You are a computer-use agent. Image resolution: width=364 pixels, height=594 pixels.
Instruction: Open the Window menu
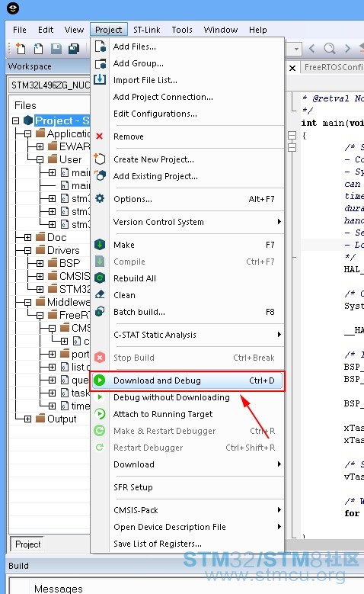click(x=221, y=30)
